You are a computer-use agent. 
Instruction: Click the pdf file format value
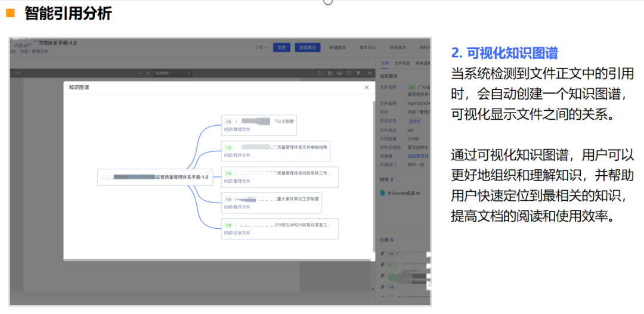click(x=410, y=130)
